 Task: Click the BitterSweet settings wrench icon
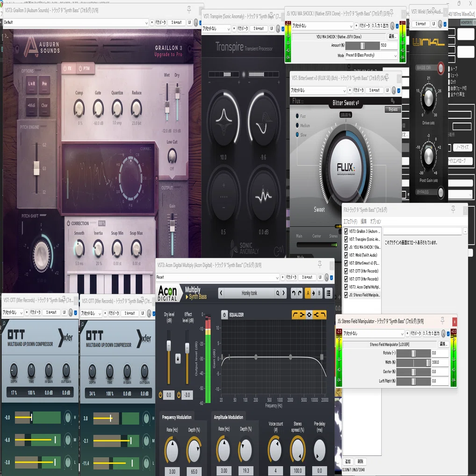click(x=393, y=101)
